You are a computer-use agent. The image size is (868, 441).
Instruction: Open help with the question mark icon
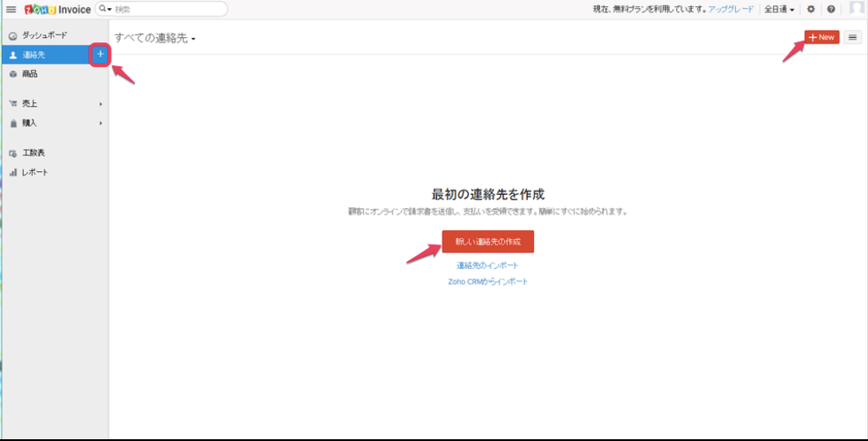[x=831, y=10]
